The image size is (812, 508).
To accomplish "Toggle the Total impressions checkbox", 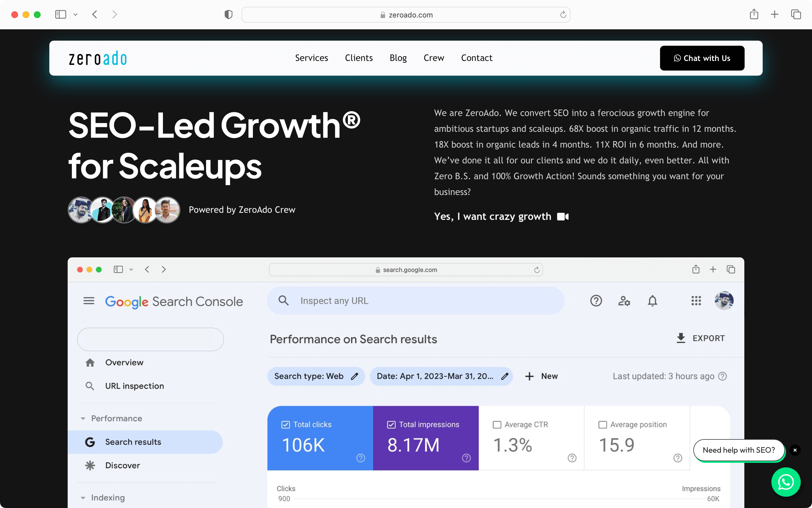I will pos(391,425).
